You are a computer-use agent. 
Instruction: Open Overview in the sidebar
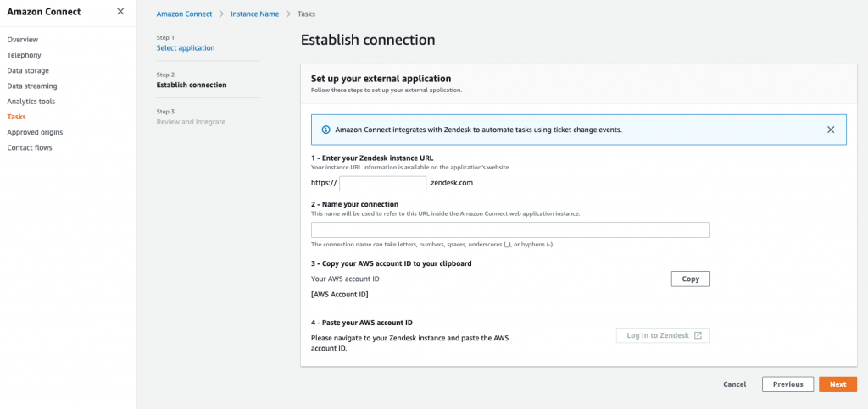(x=22, y=40)
